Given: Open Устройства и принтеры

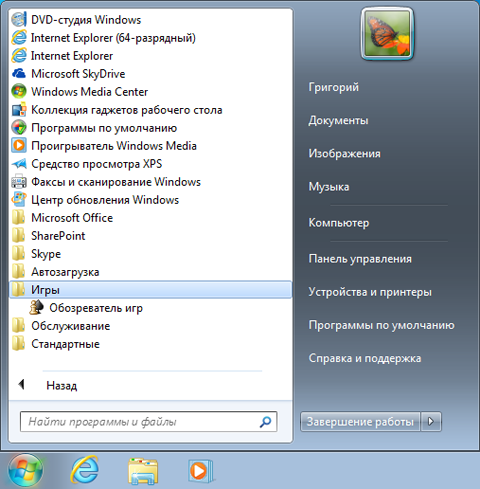Looking at the screenshot, I should 370,292.
